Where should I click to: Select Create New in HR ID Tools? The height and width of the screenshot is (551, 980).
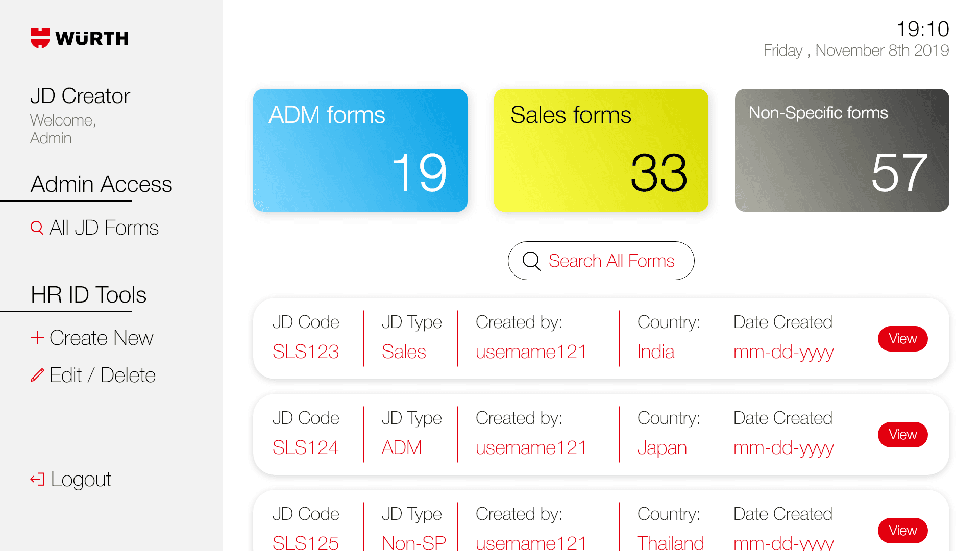pyautogui.click(x=101, y=338)
